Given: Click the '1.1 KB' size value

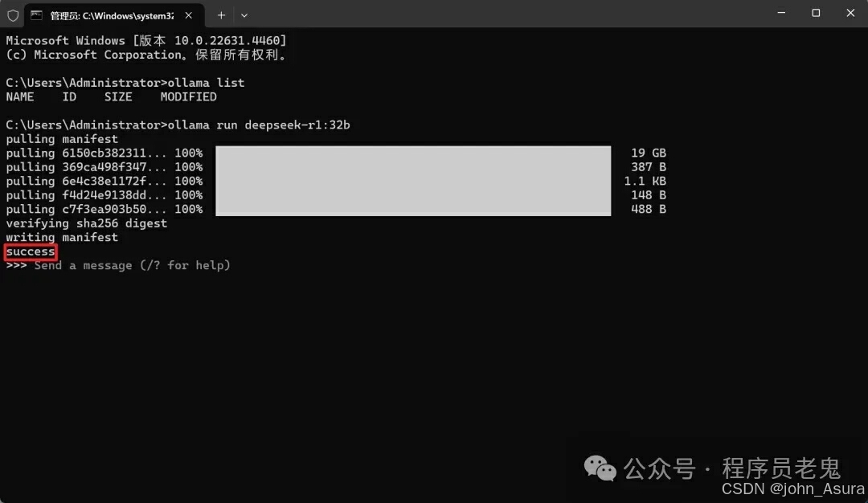Looking at the screenshot, I should click(645, 182).
